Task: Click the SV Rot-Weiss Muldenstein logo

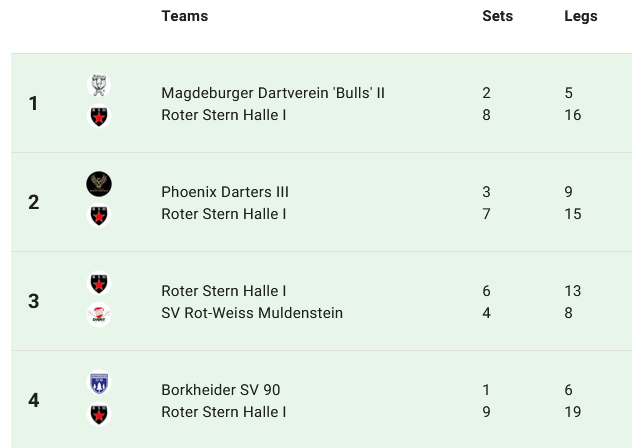Action: tap(99, 314)
